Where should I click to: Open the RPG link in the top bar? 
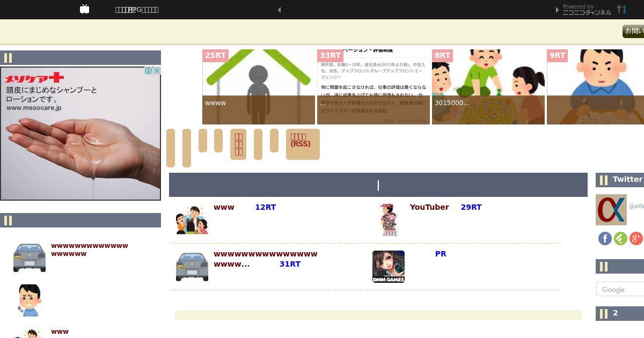coord(137,10)
